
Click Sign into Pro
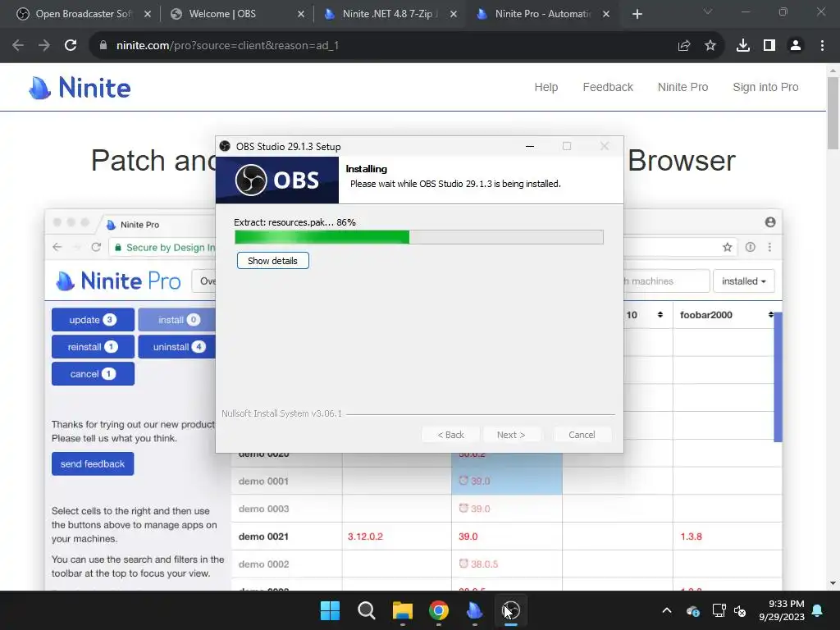[765, 87]
